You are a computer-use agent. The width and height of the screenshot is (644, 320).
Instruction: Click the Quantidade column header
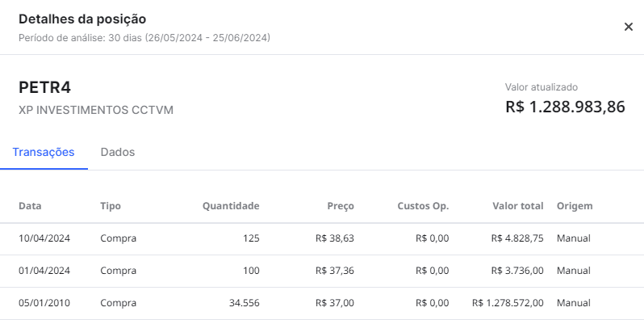231,205
